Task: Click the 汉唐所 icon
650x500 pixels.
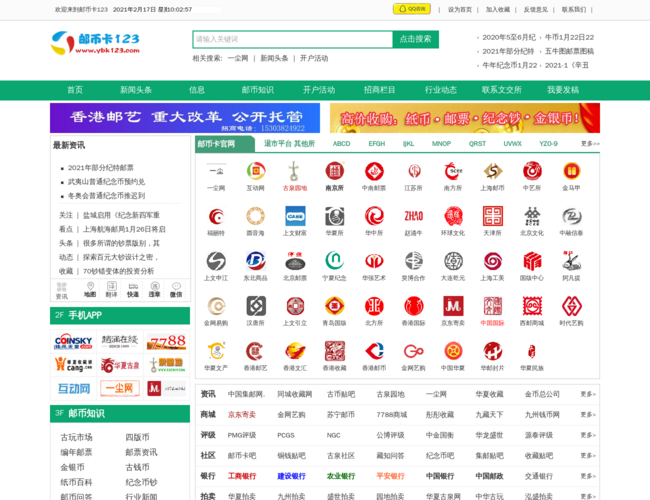Action: [255, 306]
